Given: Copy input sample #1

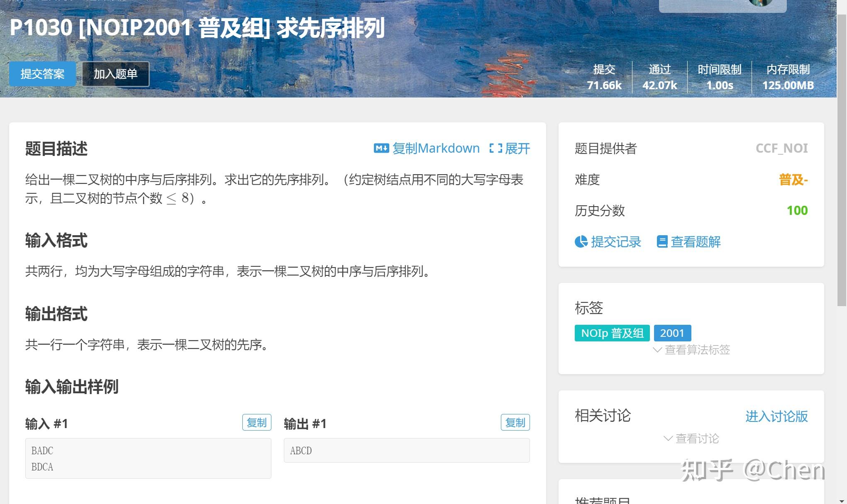Looking at the screenshot, I should tap(256, 422).
